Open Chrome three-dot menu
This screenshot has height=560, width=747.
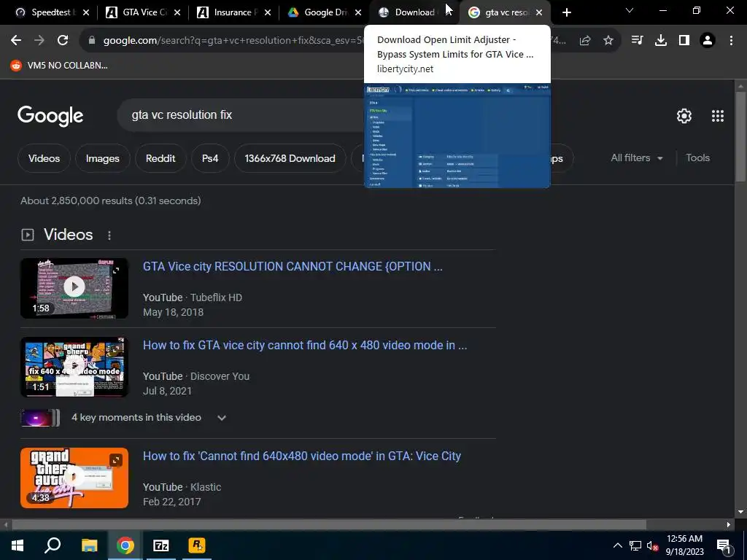[x=731, y=41]
